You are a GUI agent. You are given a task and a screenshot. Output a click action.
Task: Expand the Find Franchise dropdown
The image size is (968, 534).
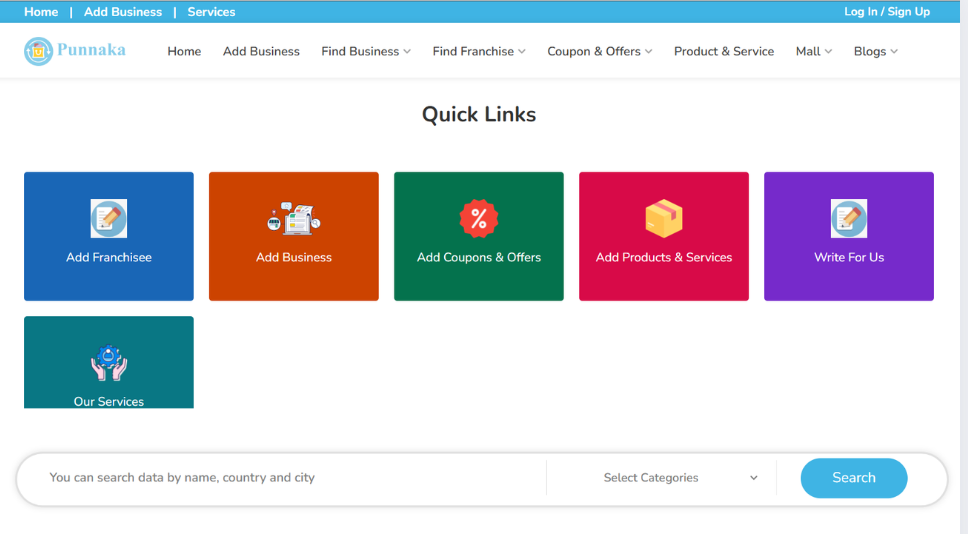479,51
